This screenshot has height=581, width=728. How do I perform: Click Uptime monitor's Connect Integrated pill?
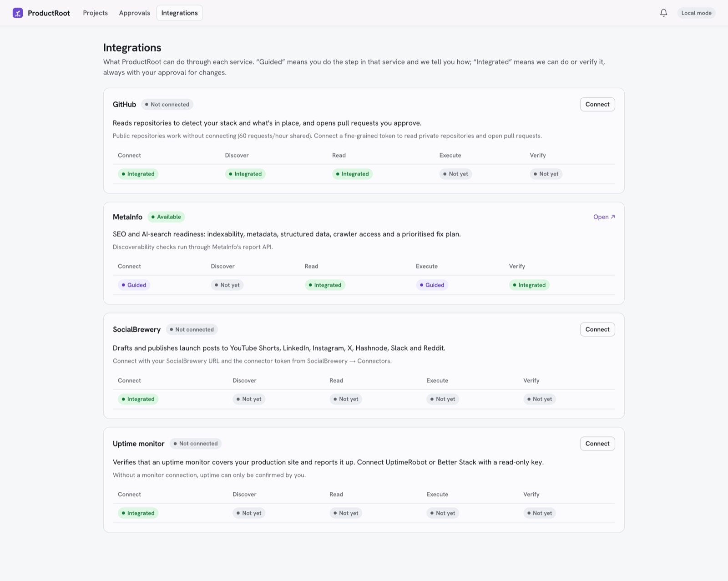point(138,513)
